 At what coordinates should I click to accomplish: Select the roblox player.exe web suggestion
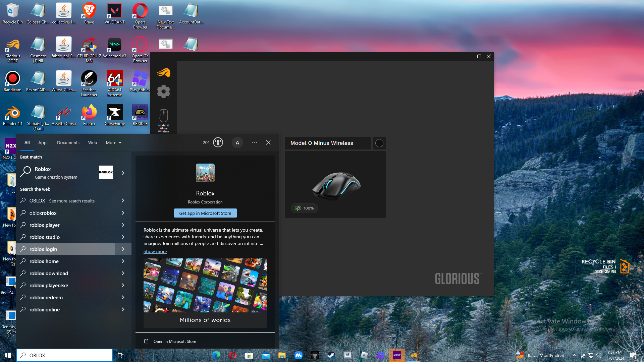coord(65,285)
